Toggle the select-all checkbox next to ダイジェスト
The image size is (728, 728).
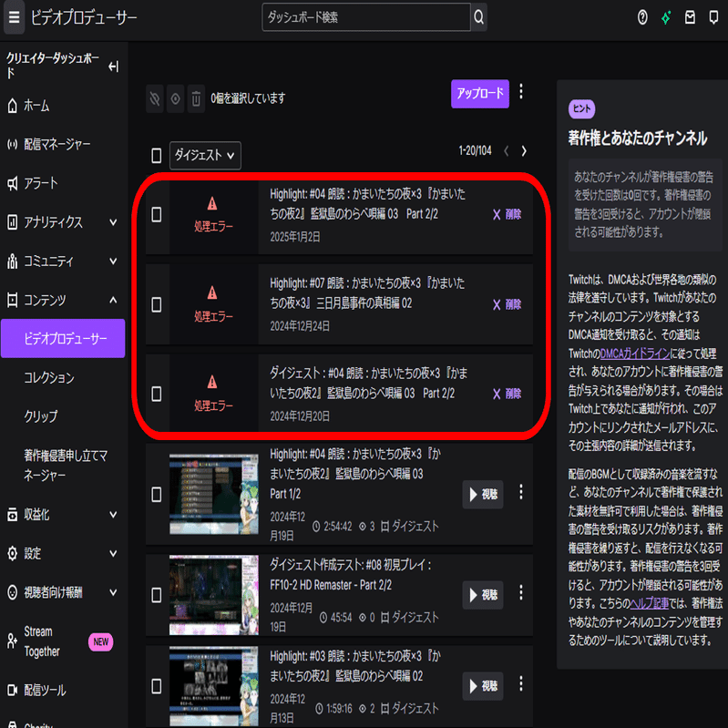[x=157, y=156]
